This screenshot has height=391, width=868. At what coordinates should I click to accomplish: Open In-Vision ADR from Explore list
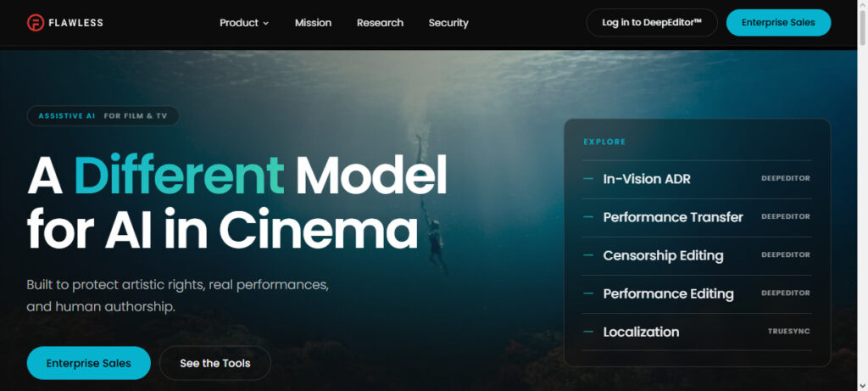click(x=697, y=179)
